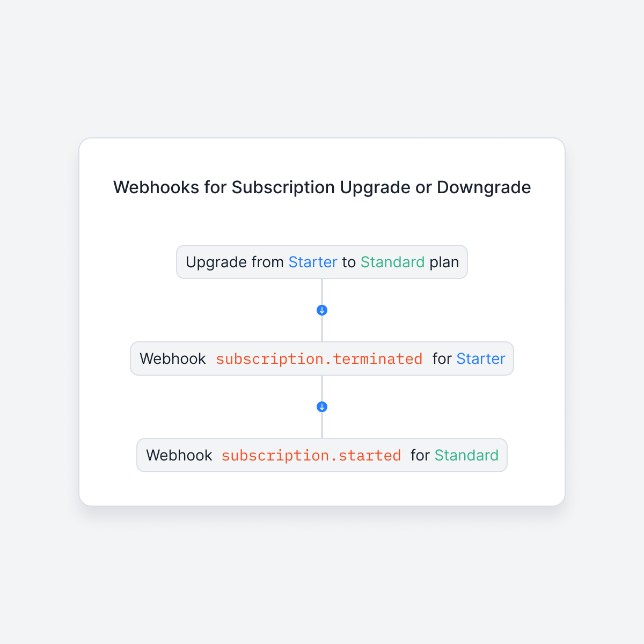Screen dimensions: 644x644
Task: Select the subscription.started code text
Action: (311, 455)
